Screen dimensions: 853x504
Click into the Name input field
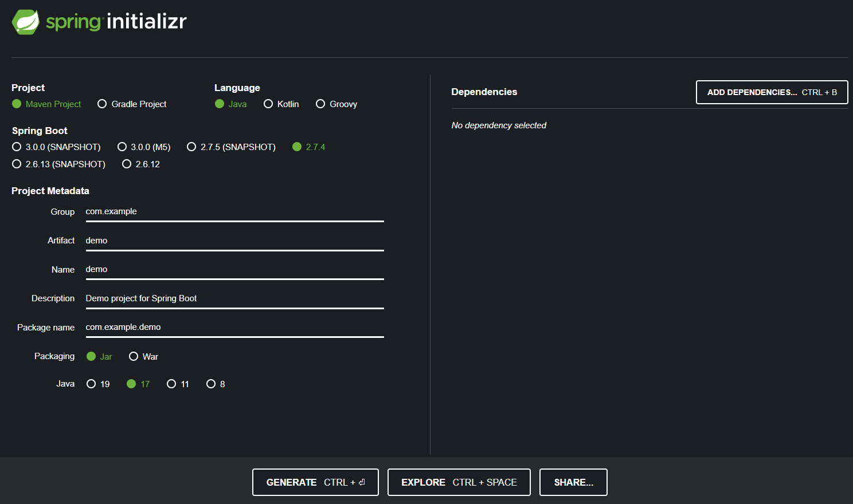235,270
